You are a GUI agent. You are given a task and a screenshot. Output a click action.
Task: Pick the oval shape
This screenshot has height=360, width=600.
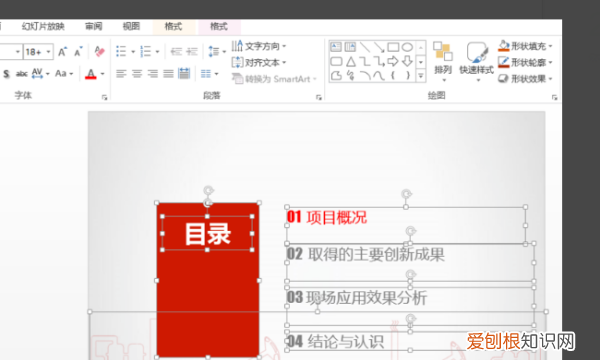pos(407,47)
